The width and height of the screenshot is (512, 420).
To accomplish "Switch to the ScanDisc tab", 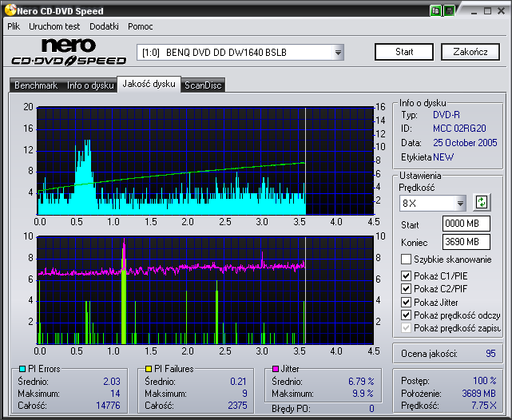I will [x=203, y=85].
